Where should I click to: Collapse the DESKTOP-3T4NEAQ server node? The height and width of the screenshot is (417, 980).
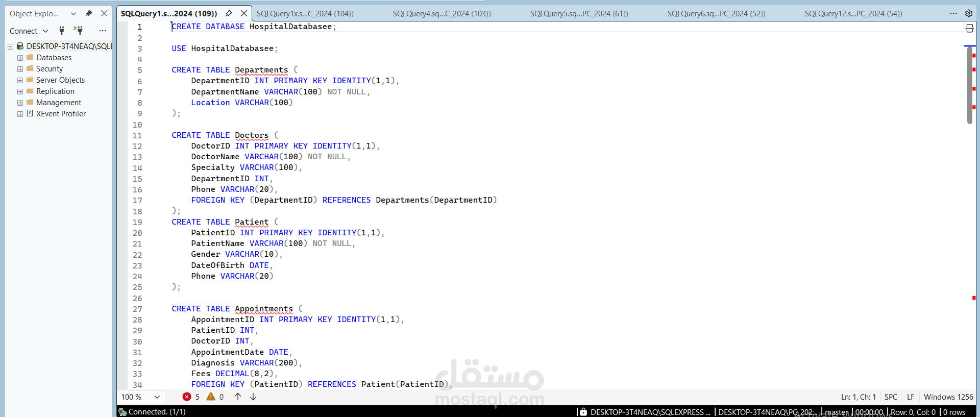coord(10,46)
